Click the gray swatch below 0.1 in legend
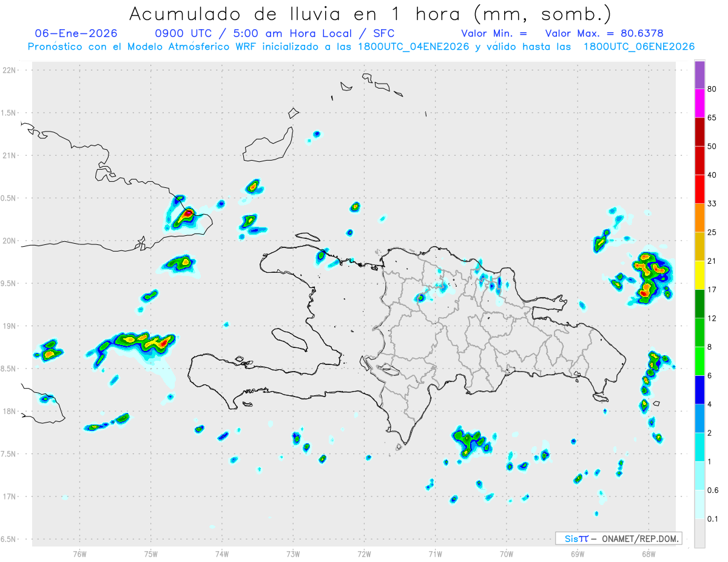Screen dimensions: 728x562 pos(699,533)
